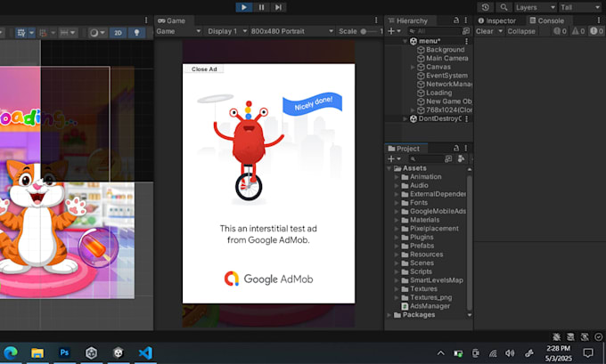Click the Play button in the toolbar

pyautogui.click(x=244, y=7)
